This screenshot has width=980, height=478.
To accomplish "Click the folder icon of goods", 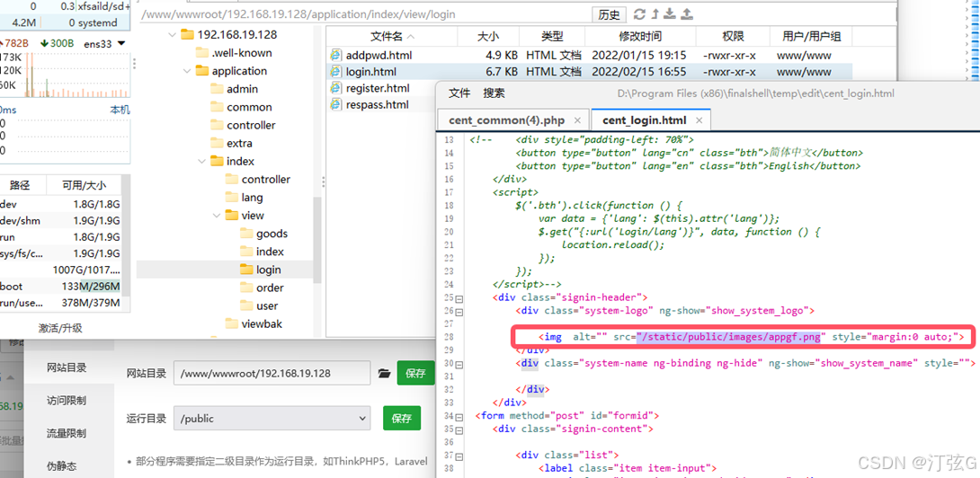I will (246, 234).
